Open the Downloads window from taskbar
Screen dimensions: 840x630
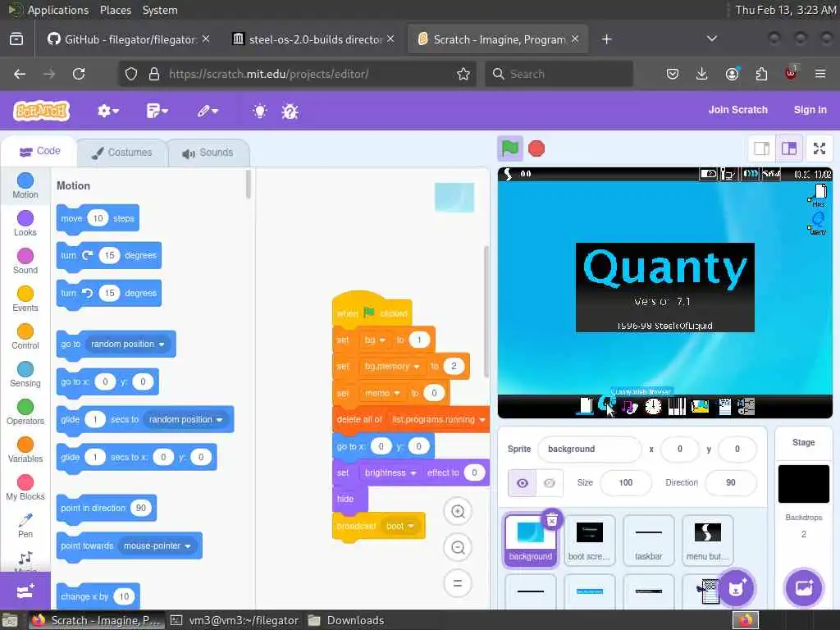tap(348, 620)
